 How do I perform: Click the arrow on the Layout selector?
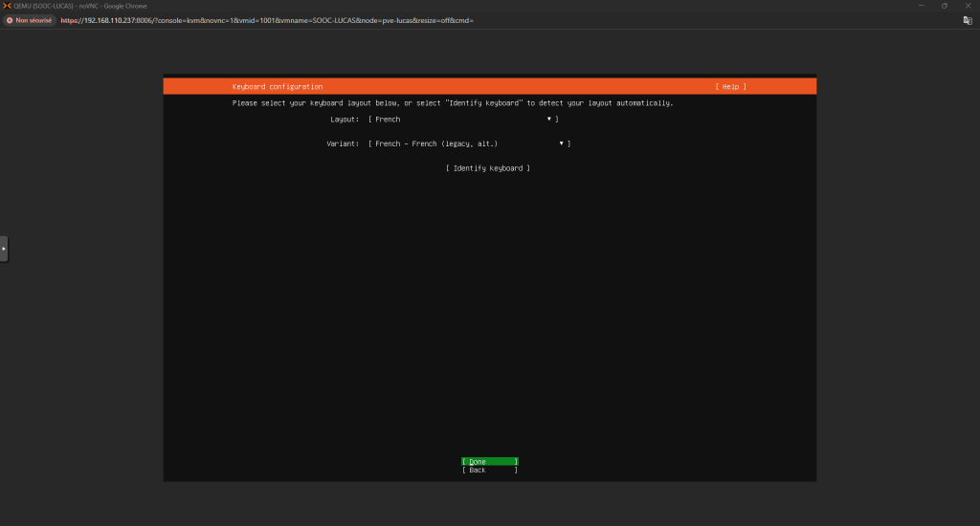tap(549, 120)
